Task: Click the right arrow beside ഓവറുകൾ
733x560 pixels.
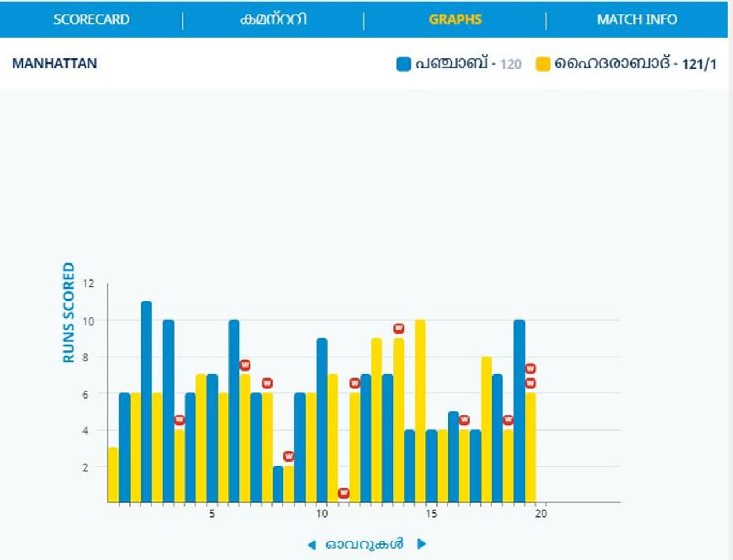Action: 422,544
